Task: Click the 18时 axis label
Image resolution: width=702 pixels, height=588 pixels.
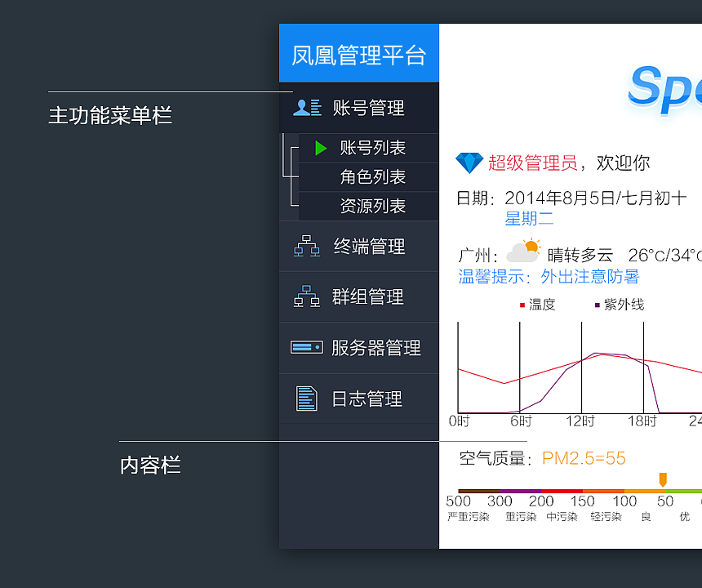Action: [642, 421]
